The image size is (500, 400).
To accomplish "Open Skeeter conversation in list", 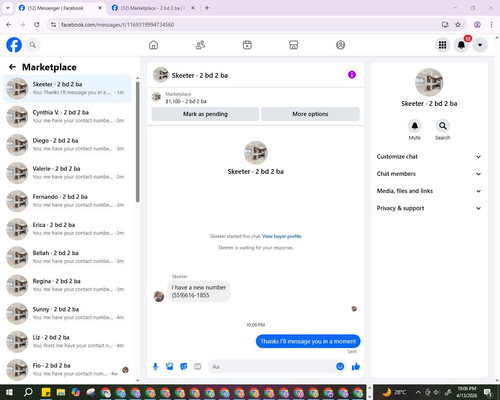I will tap(68, 89).
